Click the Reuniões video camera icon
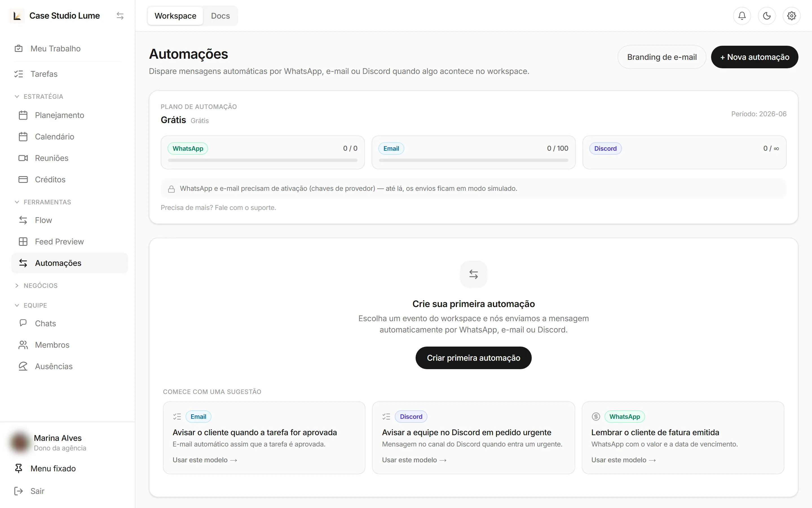Image resolution: width=812 pixels, height=508 pixels. coord(23,158)
